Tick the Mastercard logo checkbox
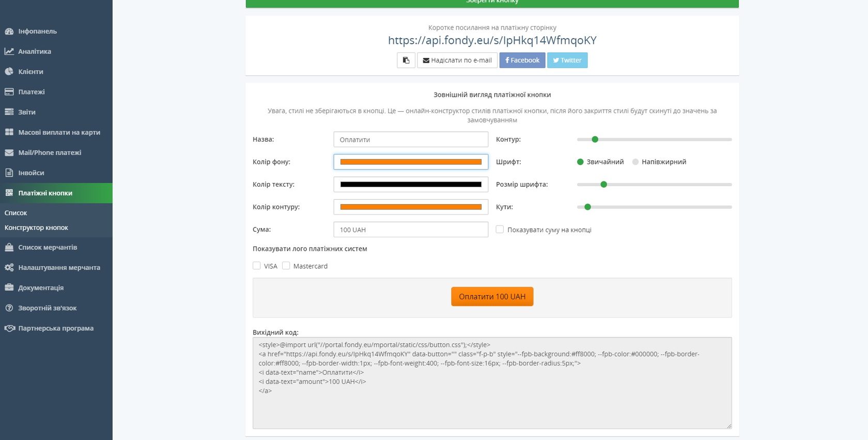This screenshot has width=868, height=440. [x=286, y=266]
